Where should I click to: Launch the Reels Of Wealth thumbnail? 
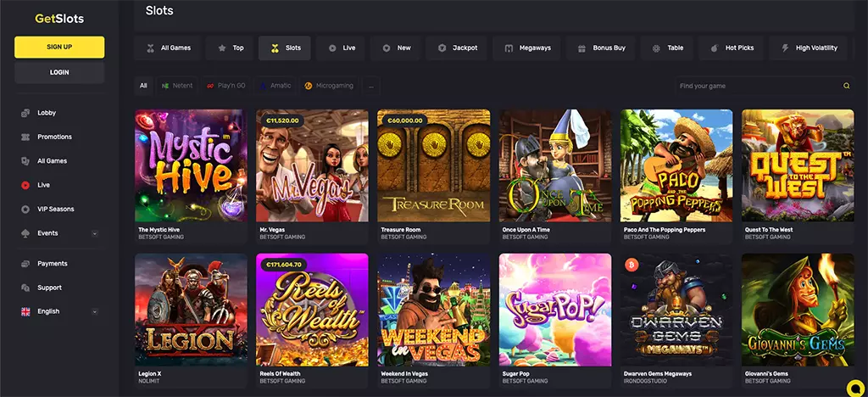click(312, 310)
